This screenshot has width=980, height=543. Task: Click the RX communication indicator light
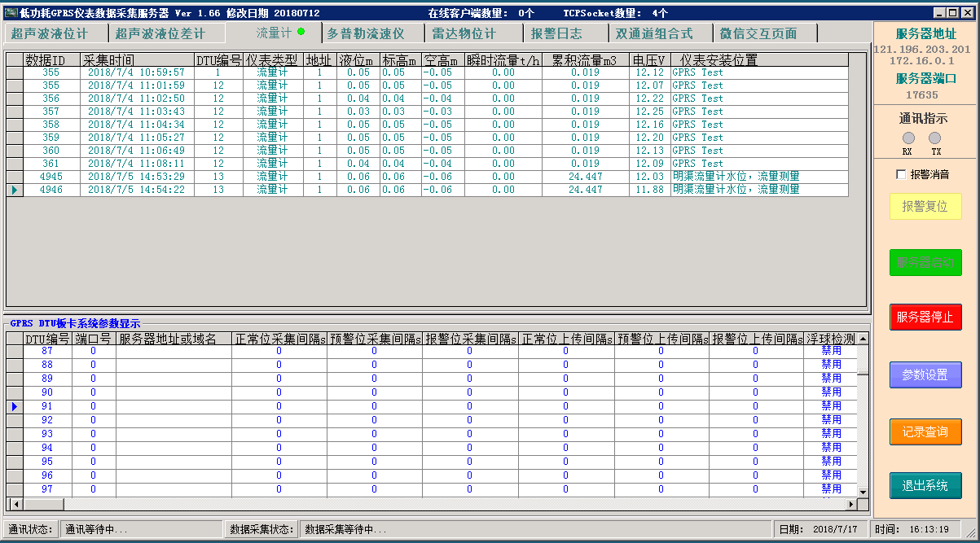click(x=908, y=138)
